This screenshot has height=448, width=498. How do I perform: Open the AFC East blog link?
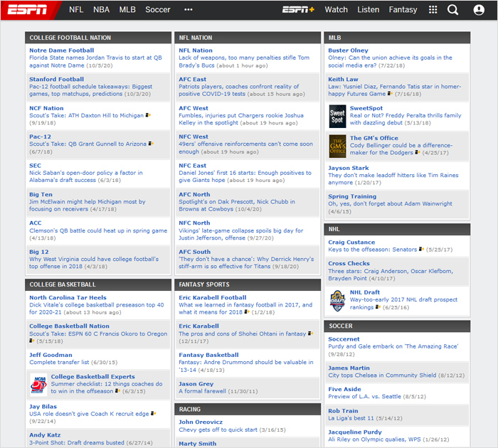tap(193, 79)
